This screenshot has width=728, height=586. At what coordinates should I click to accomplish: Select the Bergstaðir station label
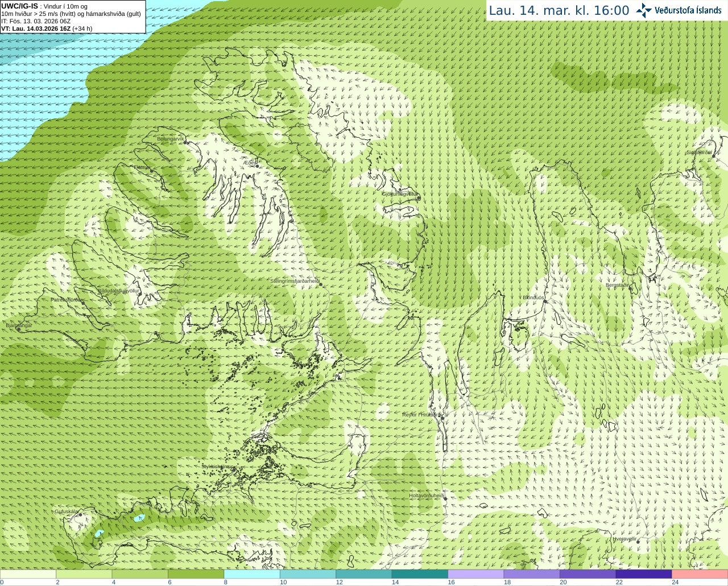click(618, 285)
